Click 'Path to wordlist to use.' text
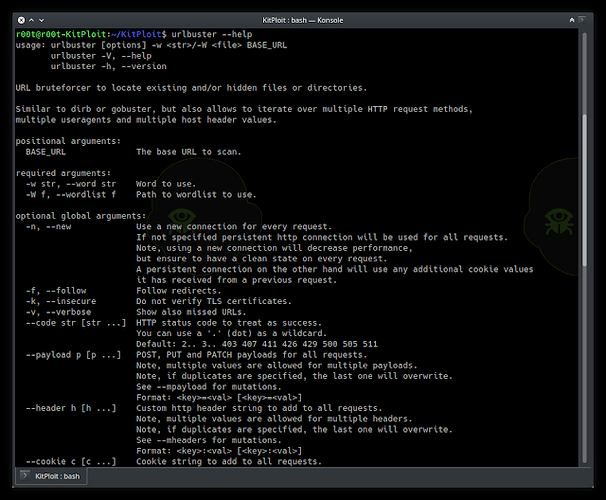The image size is (606, 500). [196, 194]
